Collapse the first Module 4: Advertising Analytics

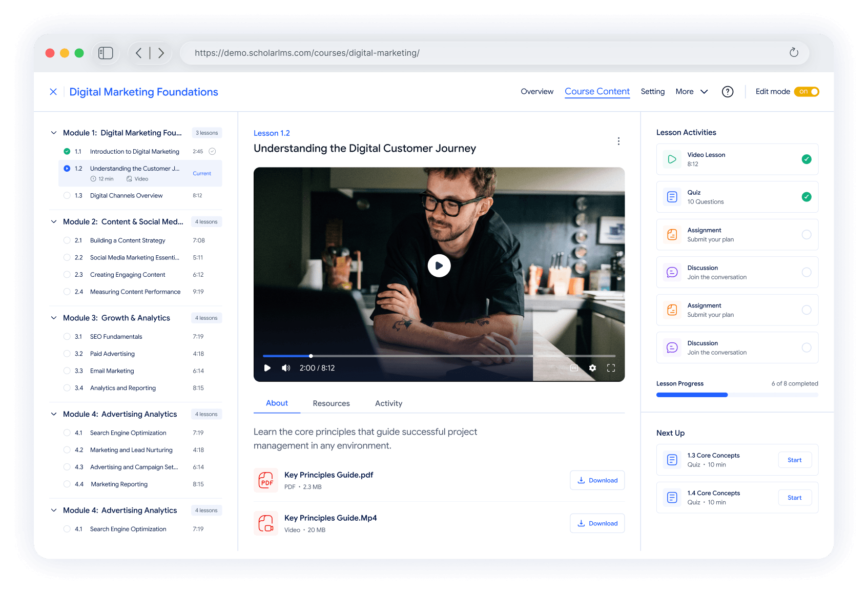pyautogui.click(x=54, y=414)
